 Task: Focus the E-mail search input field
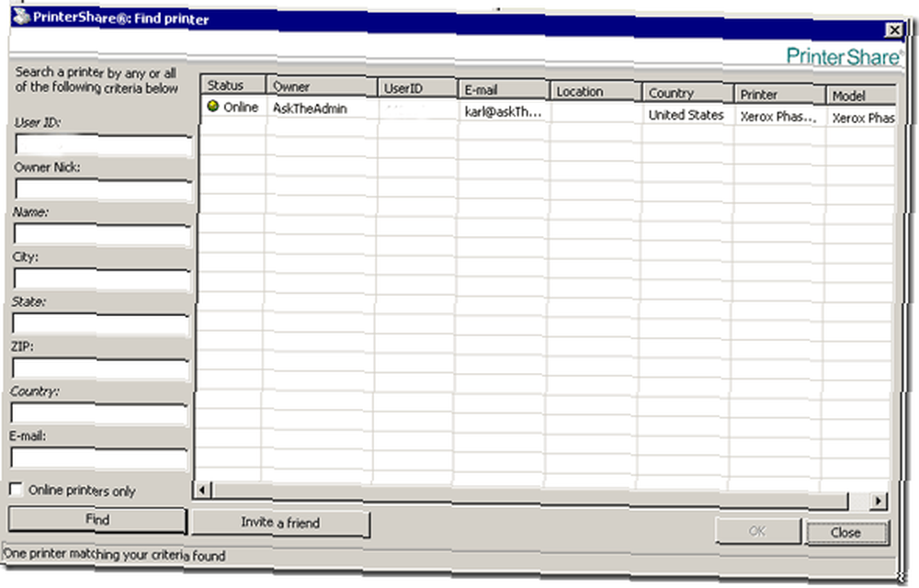pos(98,458)
